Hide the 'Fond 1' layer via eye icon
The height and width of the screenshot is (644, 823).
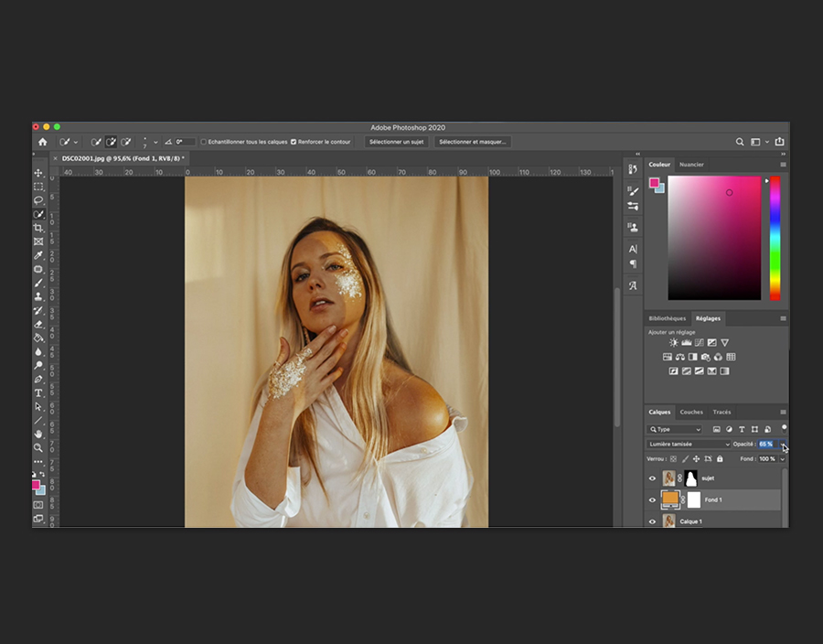pyautogui.click(x=652, y=500)
